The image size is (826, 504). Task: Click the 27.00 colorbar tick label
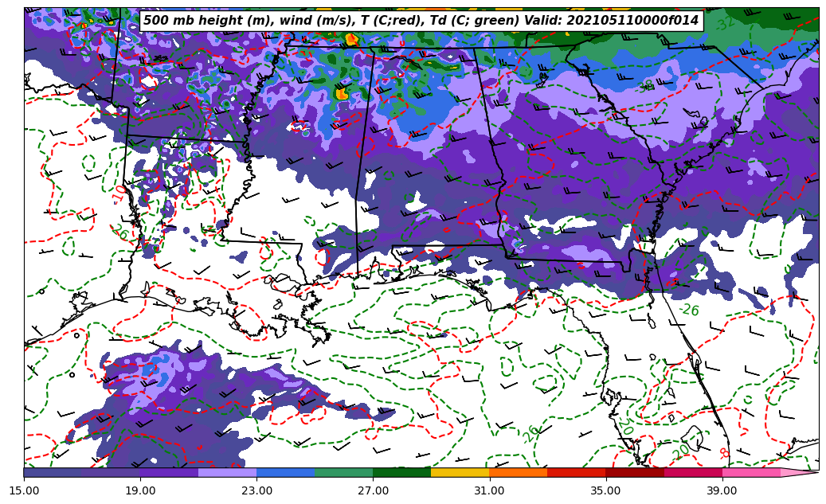coord(373,490)
